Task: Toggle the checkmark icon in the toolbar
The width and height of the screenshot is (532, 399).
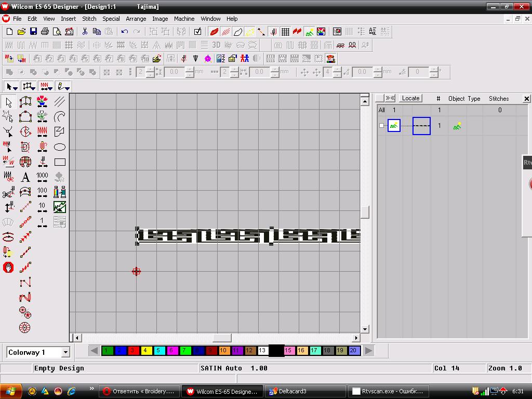Action: point(197,32)
